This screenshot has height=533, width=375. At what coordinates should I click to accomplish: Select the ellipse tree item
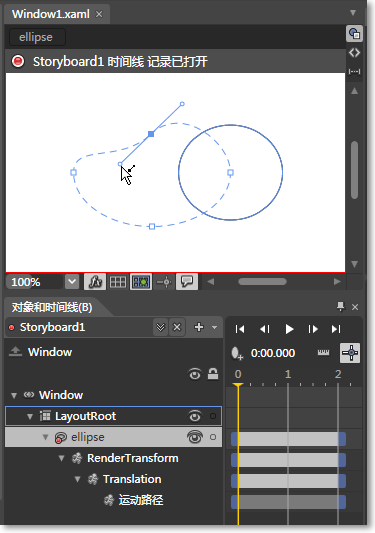[x=87, y=437]
